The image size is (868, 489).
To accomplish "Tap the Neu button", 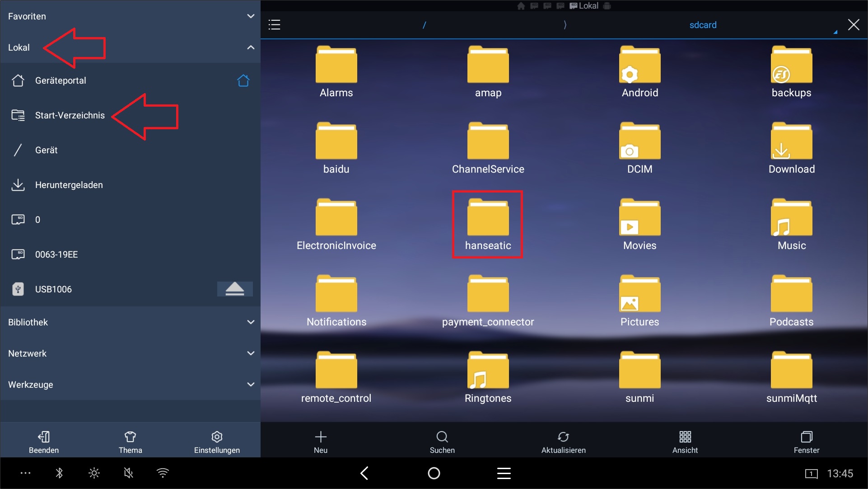I will coord(321,442).
